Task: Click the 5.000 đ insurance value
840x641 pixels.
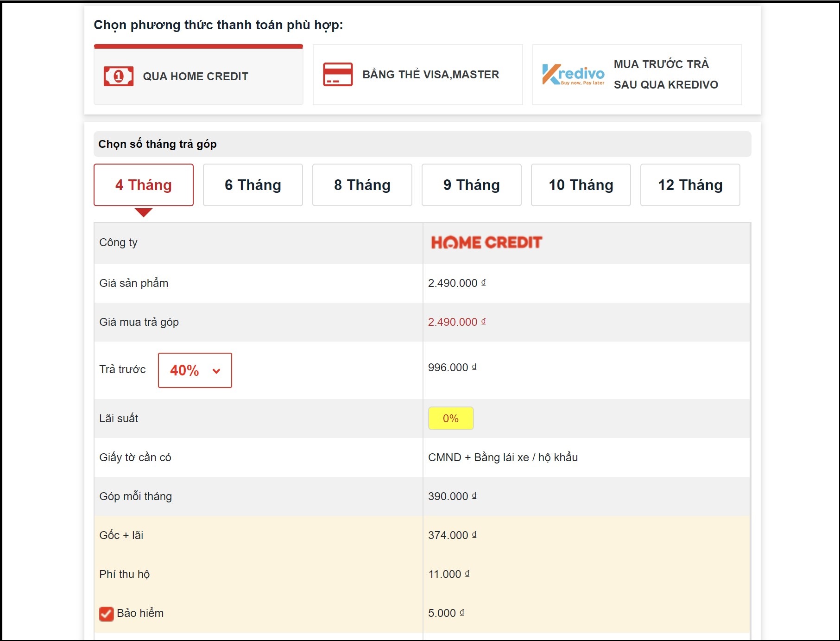Action: [x=446, y=613]
